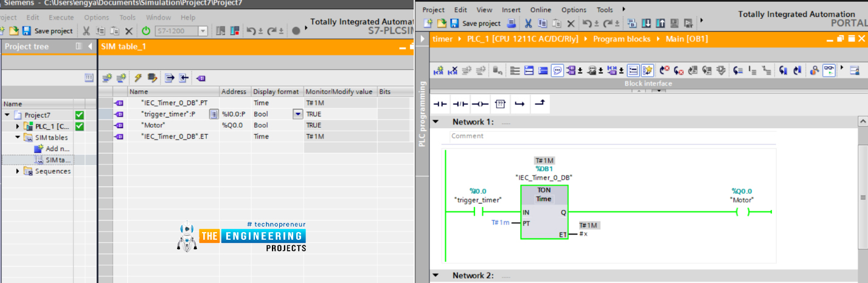The image size is (868, 283).
Task: Open Help menu in PLCSIM window
Action: coord(188,18)
